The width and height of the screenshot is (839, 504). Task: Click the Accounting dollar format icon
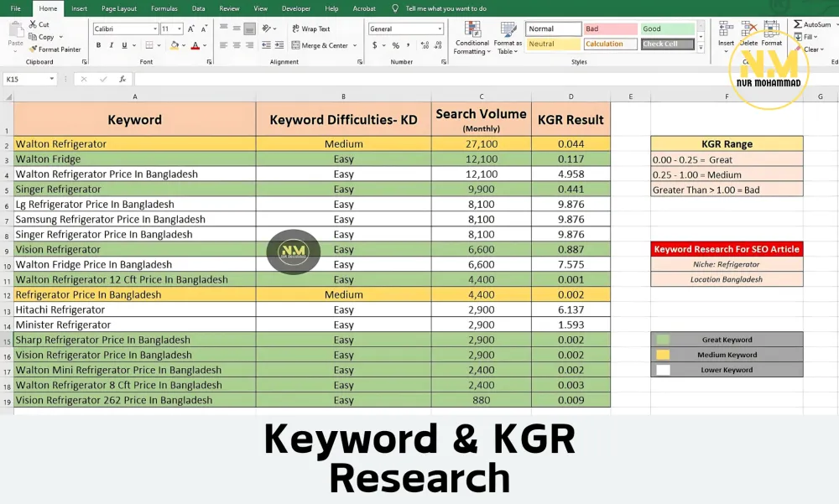point(374,45)
